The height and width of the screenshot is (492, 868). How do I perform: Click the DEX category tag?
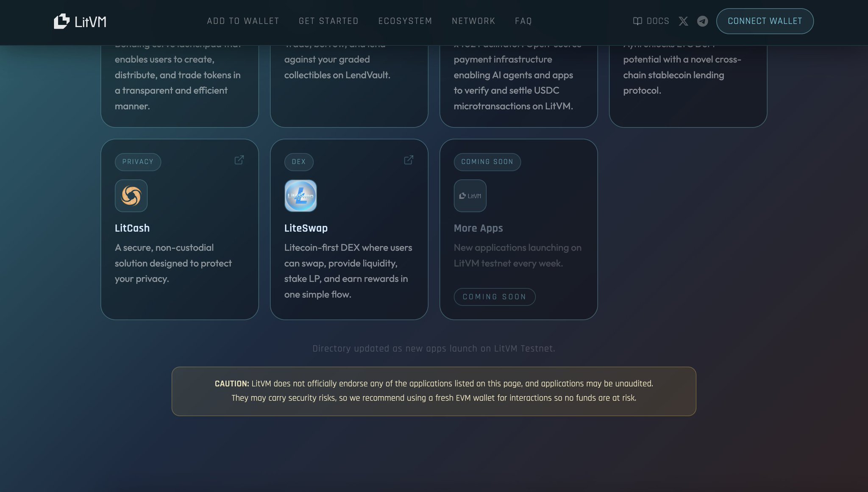[x=298, y=162]
